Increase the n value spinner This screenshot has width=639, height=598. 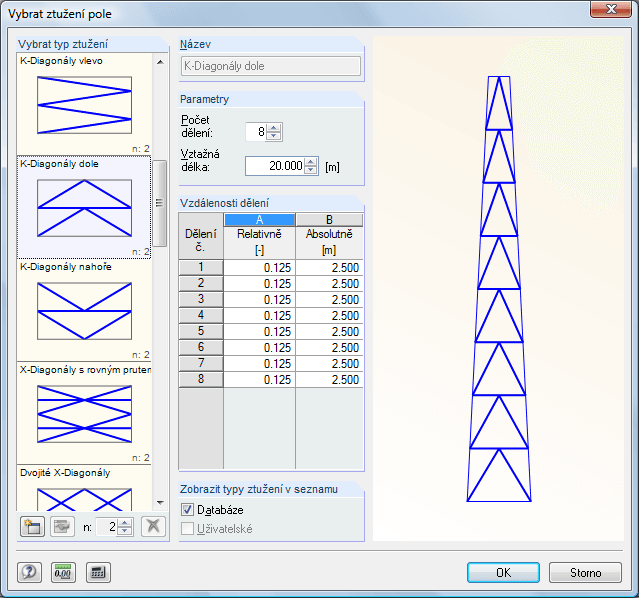(x=125, y=522)
